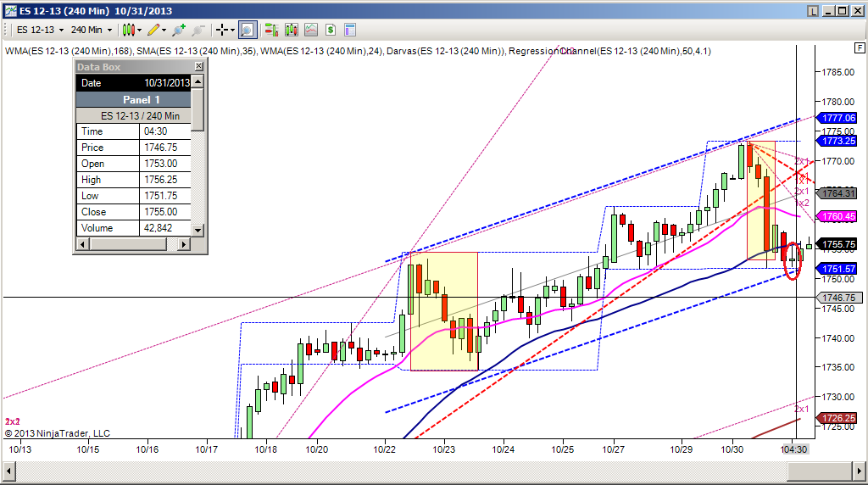The height and width of the screenshot is (485, 868).
Task: Open the Strategies dollar-sign icon
Action: (x=331, y=30)
